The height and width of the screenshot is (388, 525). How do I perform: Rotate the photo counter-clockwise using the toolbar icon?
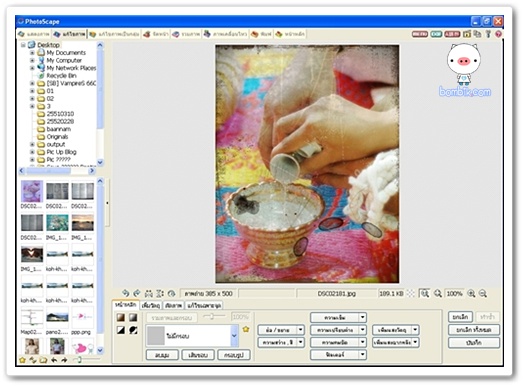(x=126, y=294)
